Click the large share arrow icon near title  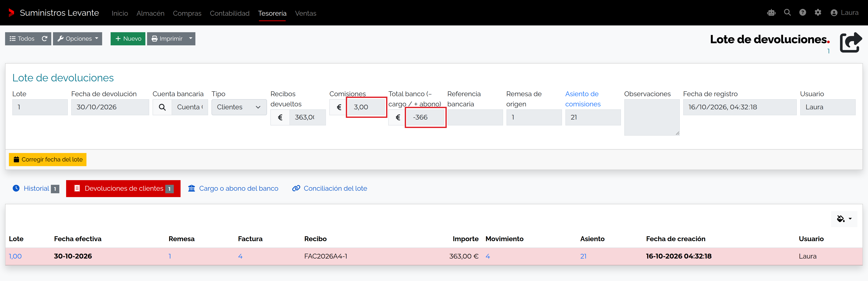coord(851,42)
